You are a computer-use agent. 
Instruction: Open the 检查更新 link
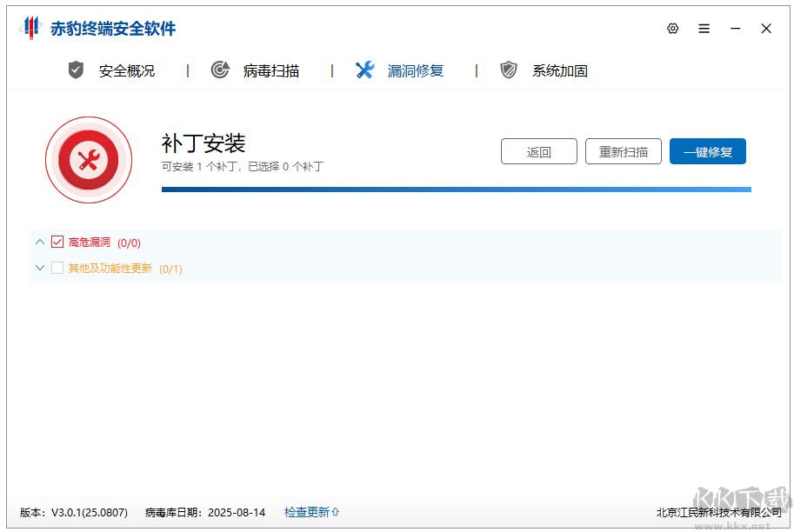pyautogui.click(x=306, y=513)
